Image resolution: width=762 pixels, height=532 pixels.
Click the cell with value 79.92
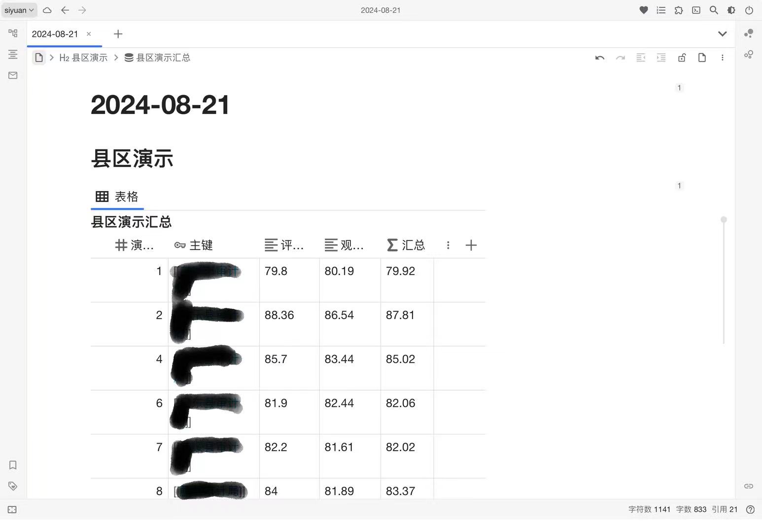coord(407,280)
